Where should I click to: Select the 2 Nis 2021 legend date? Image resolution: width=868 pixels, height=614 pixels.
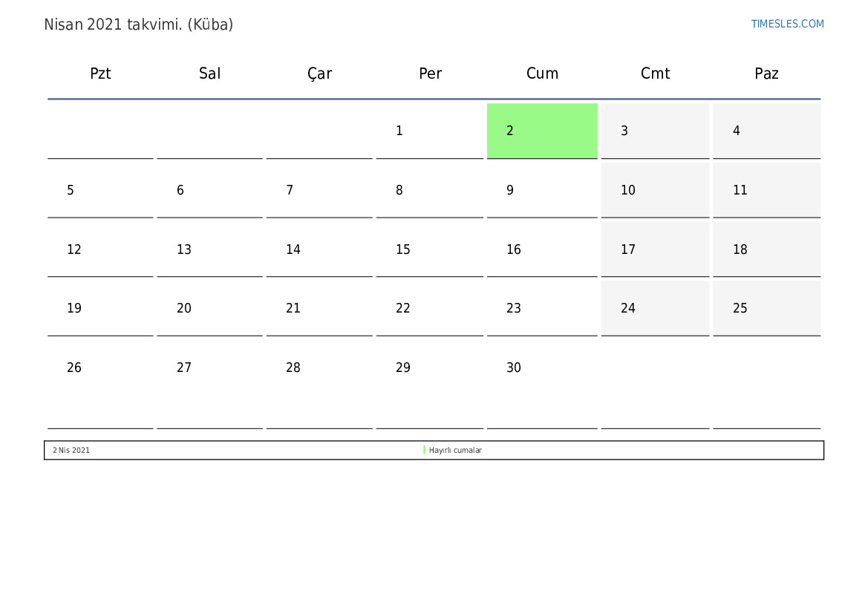[71, 450]
